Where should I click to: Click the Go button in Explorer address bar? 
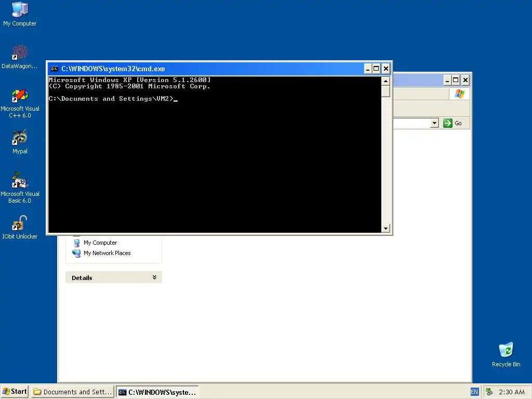coord(453,123)
